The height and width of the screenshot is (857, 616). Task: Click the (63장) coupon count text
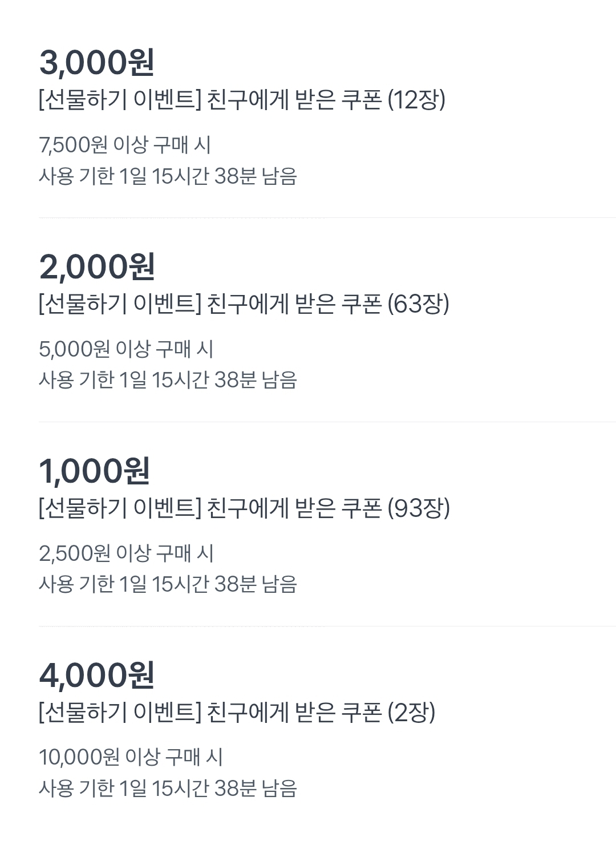tap(419, 304)
